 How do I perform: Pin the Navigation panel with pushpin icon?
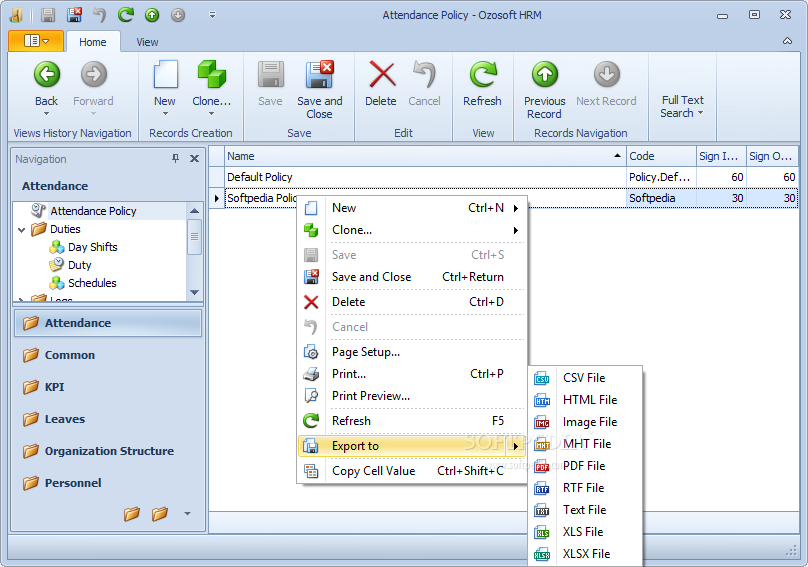pos(175,159)
